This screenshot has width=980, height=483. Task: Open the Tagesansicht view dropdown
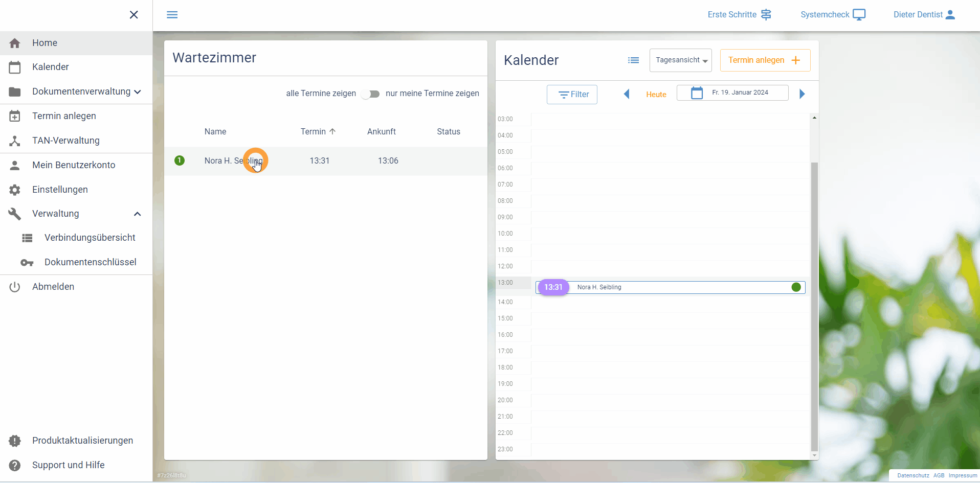point(680,60)
